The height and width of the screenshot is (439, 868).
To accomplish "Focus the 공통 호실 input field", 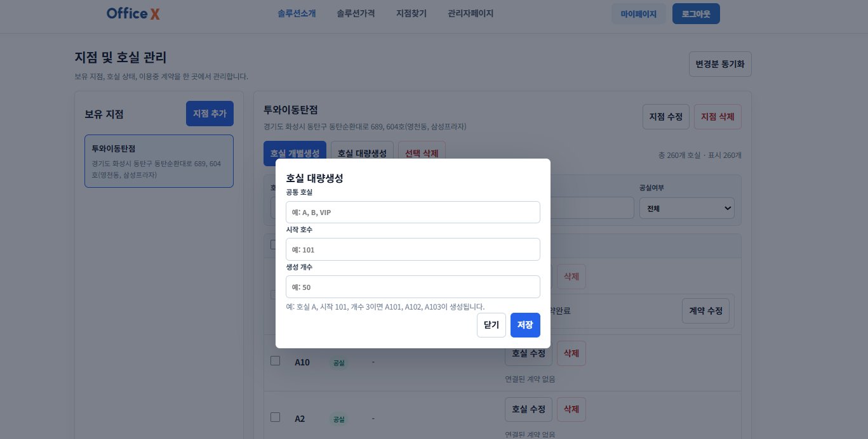I will (413, 213).
